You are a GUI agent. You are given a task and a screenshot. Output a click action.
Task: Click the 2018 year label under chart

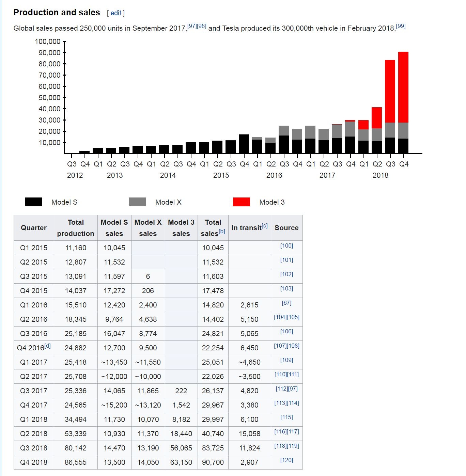point(380,175)
